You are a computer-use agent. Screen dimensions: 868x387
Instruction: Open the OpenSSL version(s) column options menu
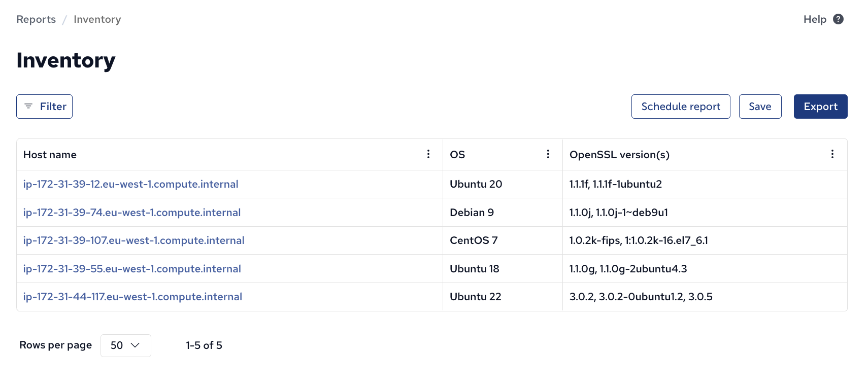tap(832, 154)
